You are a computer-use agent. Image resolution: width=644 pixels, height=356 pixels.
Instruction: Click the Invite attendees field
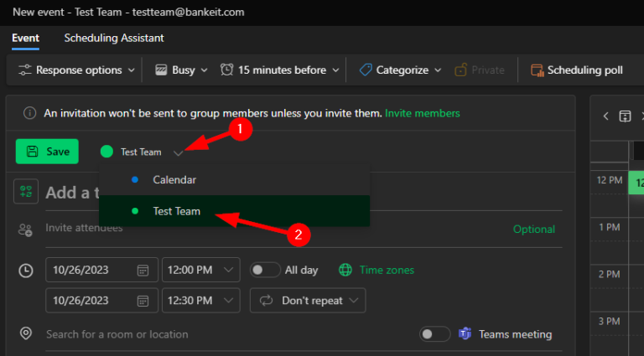pos(275,229)
